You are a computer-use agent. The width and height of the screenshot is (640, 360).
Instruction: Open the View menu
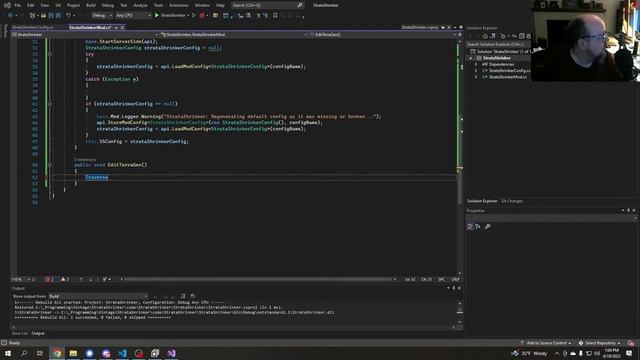pos(44,5)
